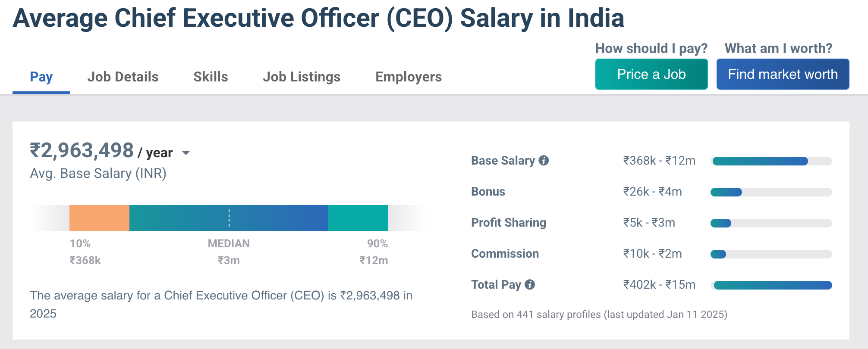Viewport: 868px width, 349px height.
Task: View the Job Listings tab
Action: (301, 77)
